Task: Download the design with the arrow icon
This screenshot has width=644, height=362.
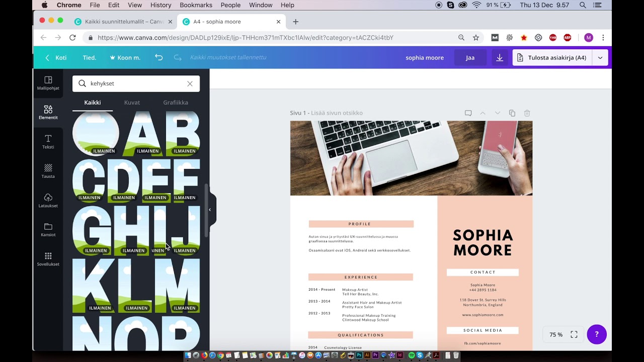Action: coord(500,57)
